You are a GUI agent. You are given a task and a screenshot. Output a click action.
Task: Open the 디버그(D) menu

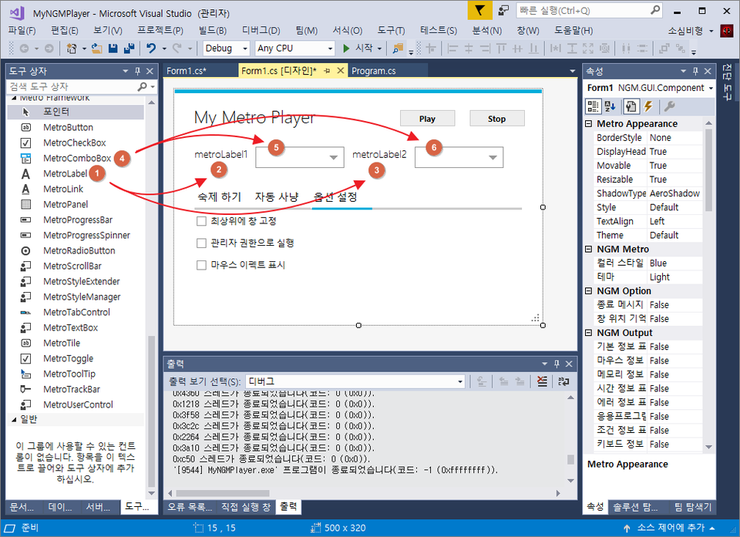pyautogui.click(x=261, y=31)
